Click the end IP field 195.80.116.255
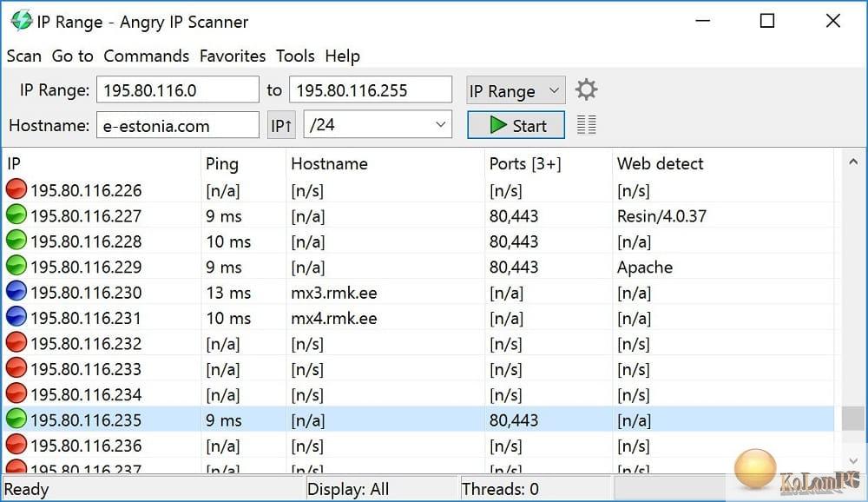 pos(371,89)
